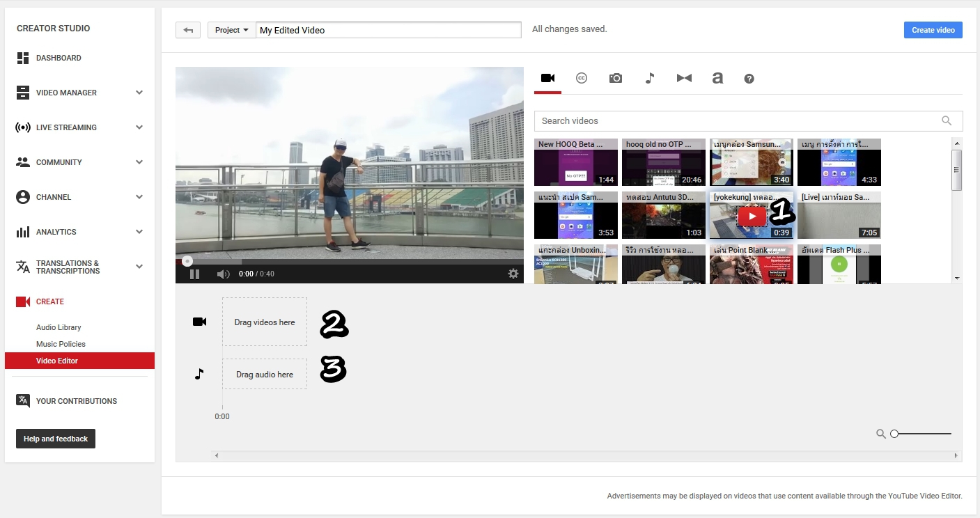Select the Point Blank video thumbnail
This screenshot has height=518, width=980.
(752, 264)
